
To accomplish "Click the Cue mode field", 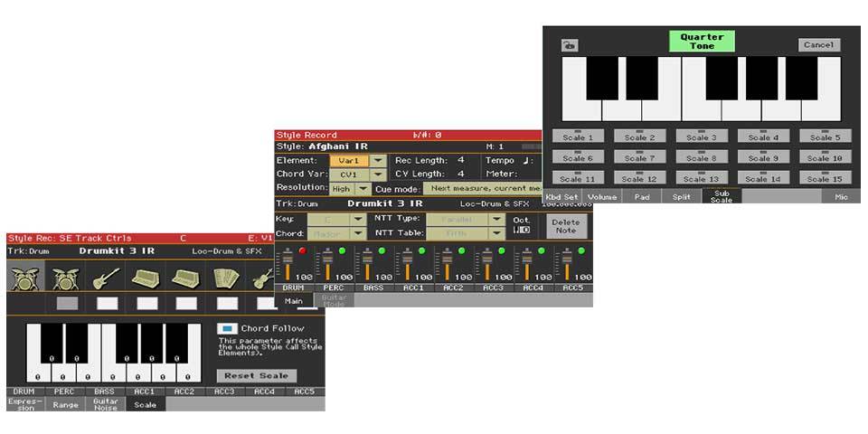I will point(481,189).
